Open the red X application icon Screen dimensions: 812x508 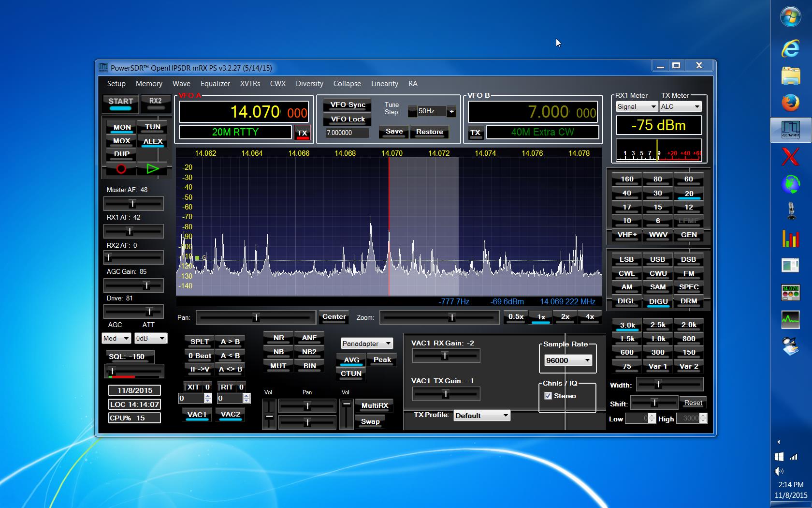(791, 157)
